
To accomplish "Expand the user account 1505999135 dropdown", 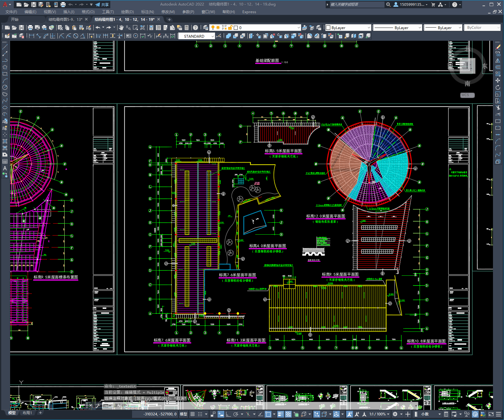I will click(411, 5).
